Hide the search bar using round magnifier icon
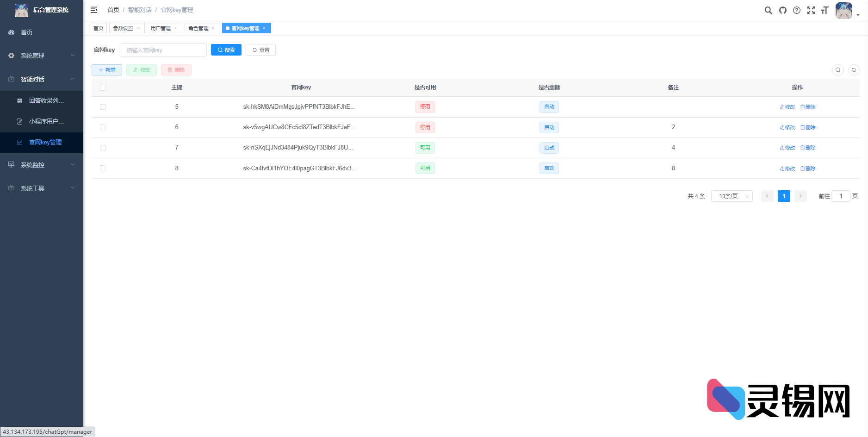The image size is (868, 437). (x=837, y=70)
